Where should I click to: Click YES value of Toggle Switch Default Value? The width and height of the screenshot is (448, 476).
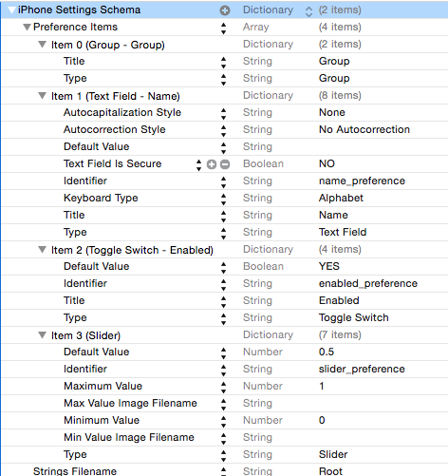(329, 266)
